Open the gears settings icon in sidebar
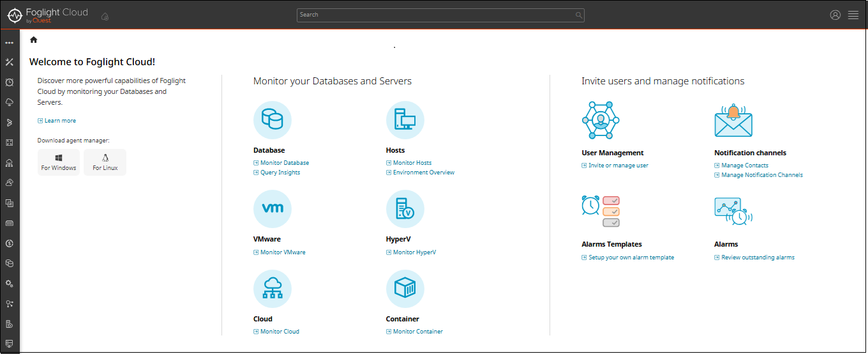This screenshot has height=354, width=868. (x=9, y=284)
